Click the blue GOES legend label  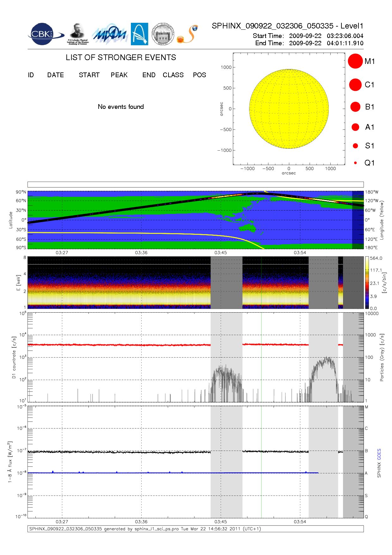[x=379, y=454]
